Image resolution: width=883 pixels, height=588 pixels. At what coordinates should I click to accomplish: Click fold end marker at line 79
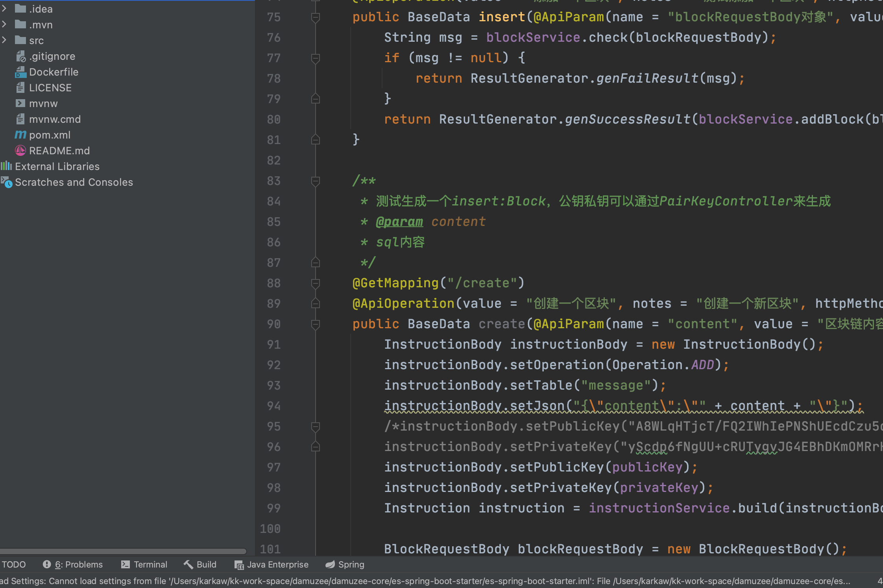[316, 98]
